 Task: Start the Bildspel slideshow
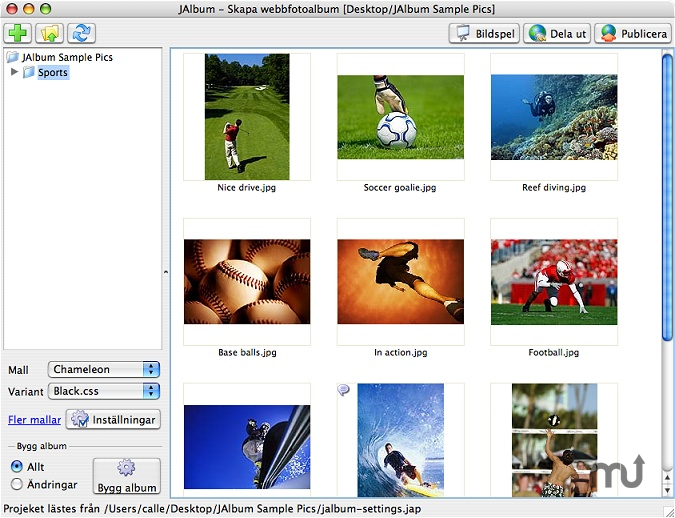click(x=484, y=34)
